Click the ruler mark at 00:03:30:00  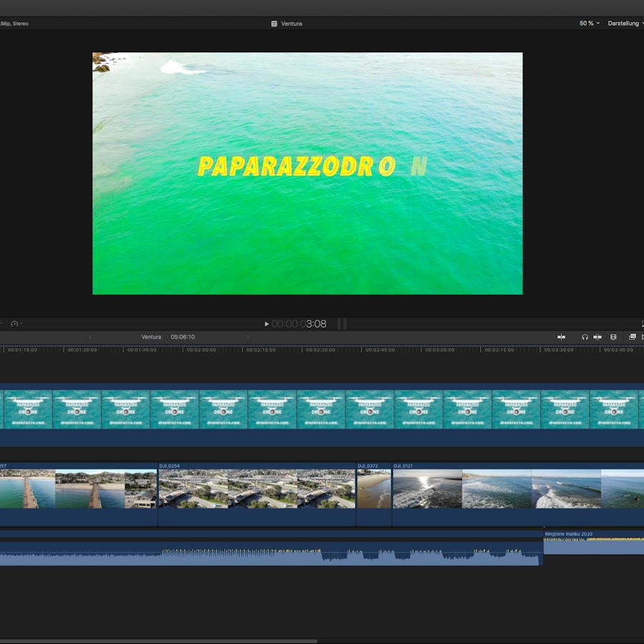point(559,350)
